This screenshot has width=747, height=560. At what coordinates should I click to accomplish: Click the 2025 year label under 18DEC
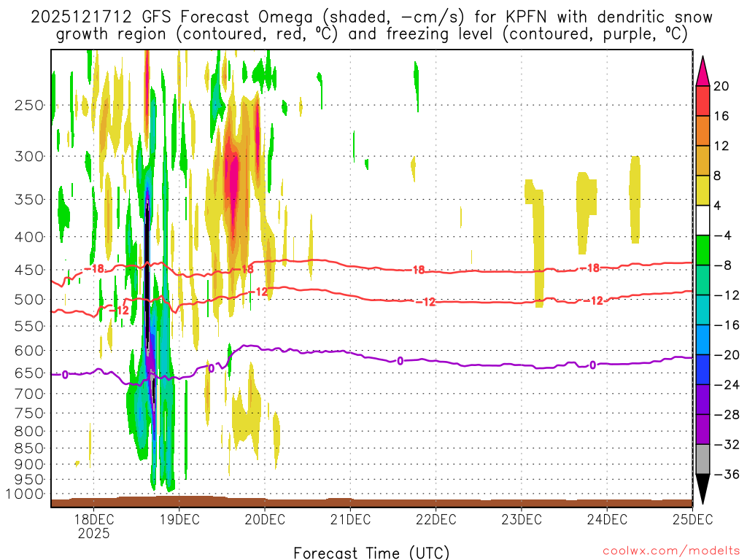pos(94,533)
